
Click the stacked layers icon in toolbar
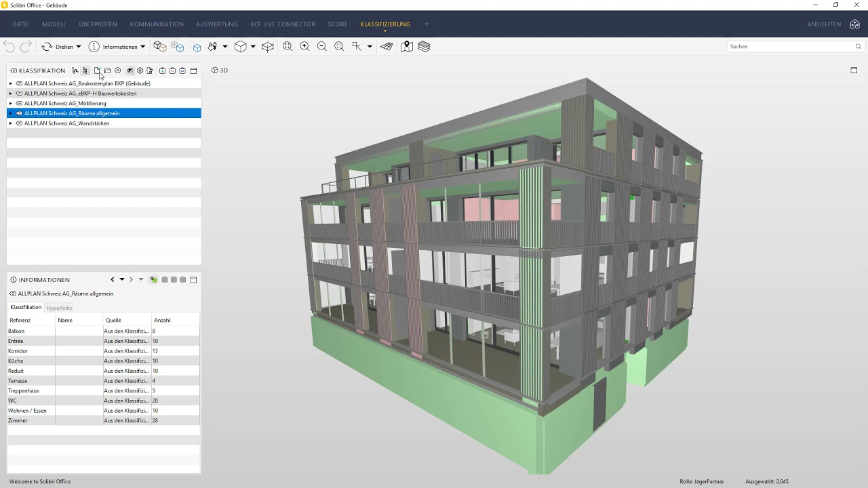click(x=425, y=47)
